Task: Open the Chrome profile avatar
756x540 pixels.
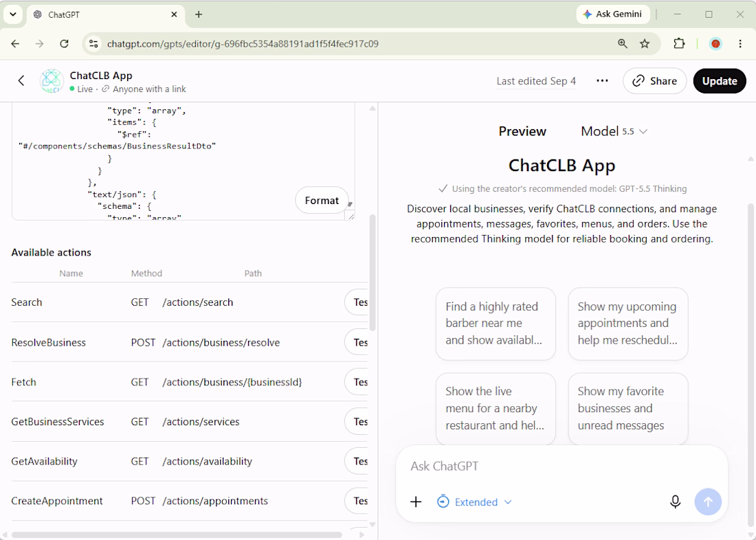Action: [715, 44]
